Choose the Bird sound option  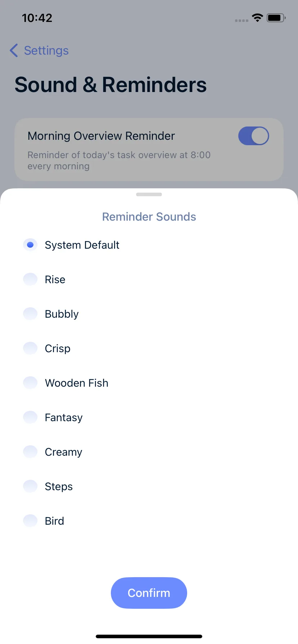(30, 521)
